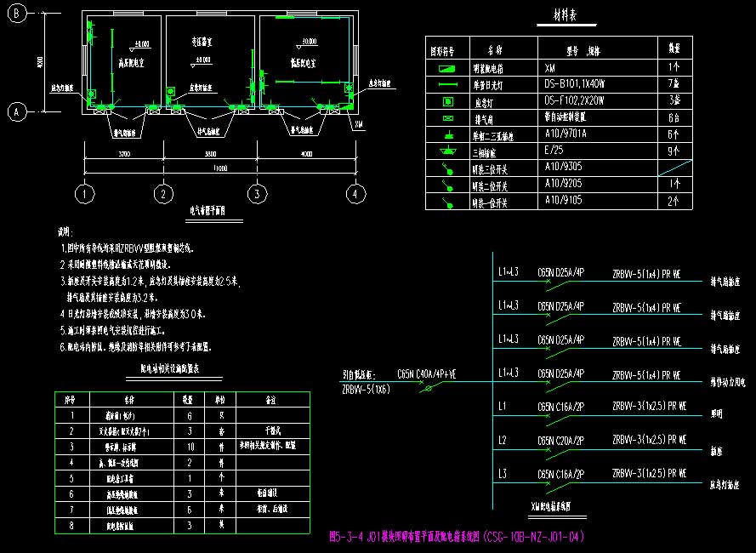The height and width of the screenshot is (553, 756).
Task: Select the 排气扇 exhaust fan legend symbol
Action: coord(448,118)
